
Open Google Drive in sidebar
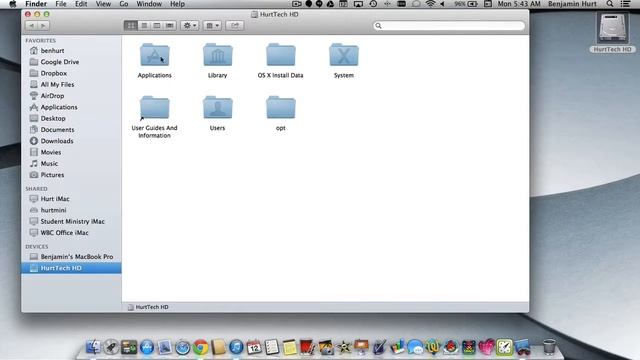point(60,62)
